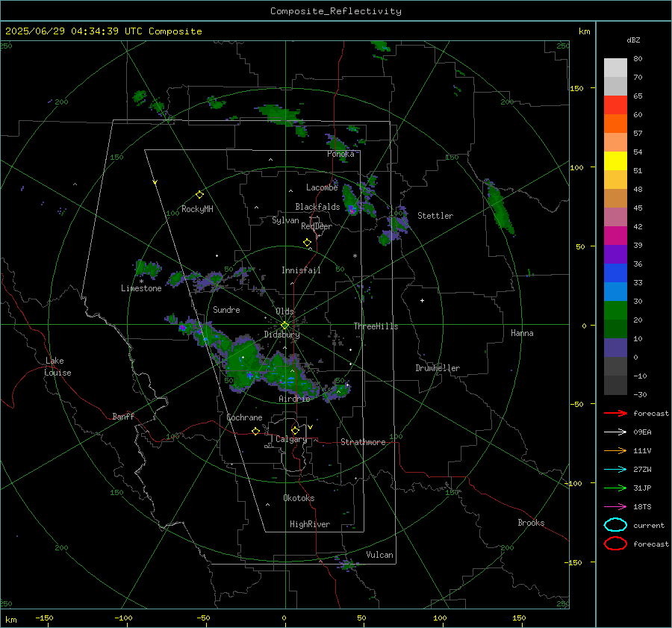Click the 09EA legend label

point(642,432)
